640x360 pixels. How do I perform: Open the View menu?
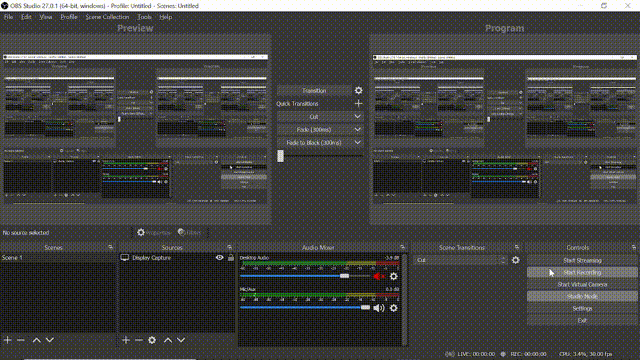(46, 17)
